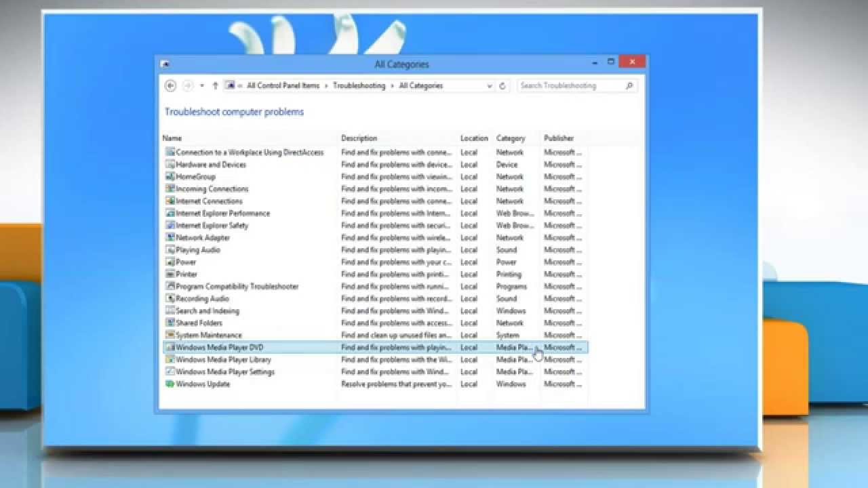Select the Windows Update name text
Screen dimensions: 868x488
pos(203,384)
